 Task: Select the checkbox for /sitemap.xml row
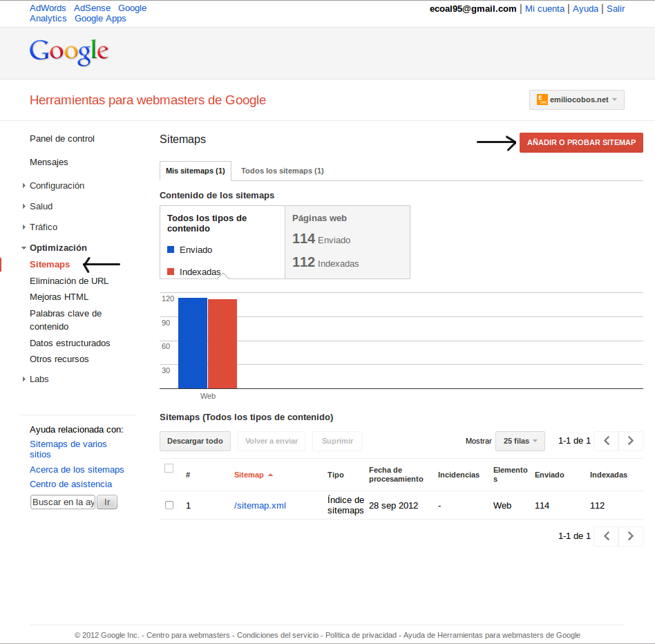pyautogui.click(x=169, y=505)
